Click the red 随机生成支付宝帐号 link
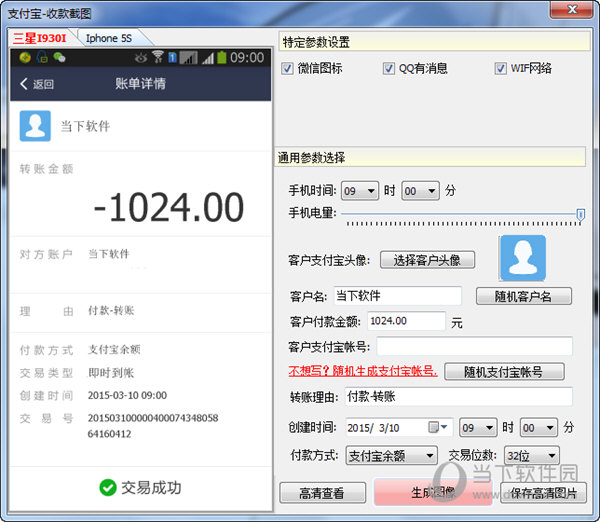 [363, 371]
